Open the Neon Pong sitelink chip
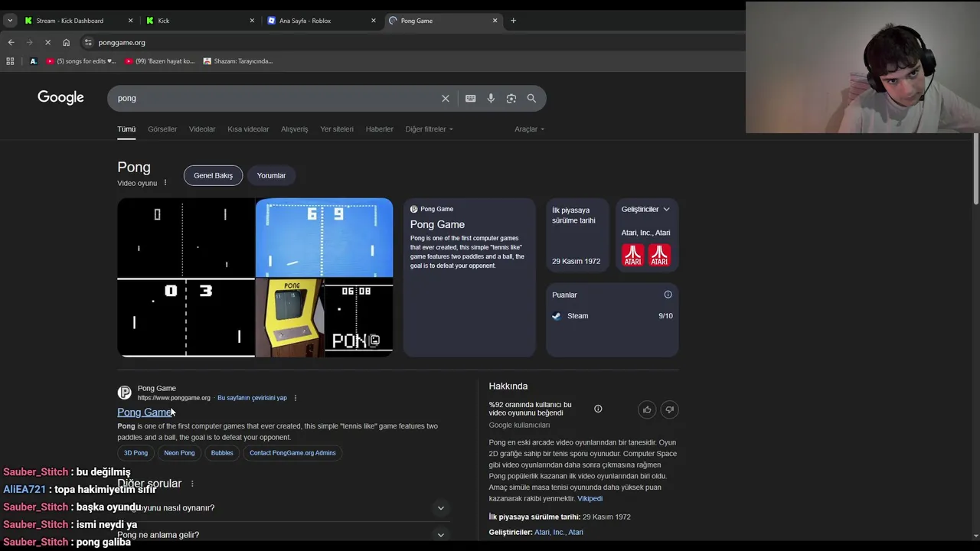980x551 pixels. click(179, 453)
